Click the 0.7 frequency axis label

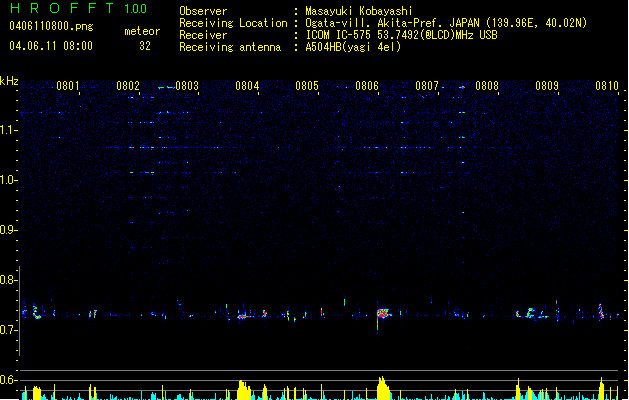[7, 330]
